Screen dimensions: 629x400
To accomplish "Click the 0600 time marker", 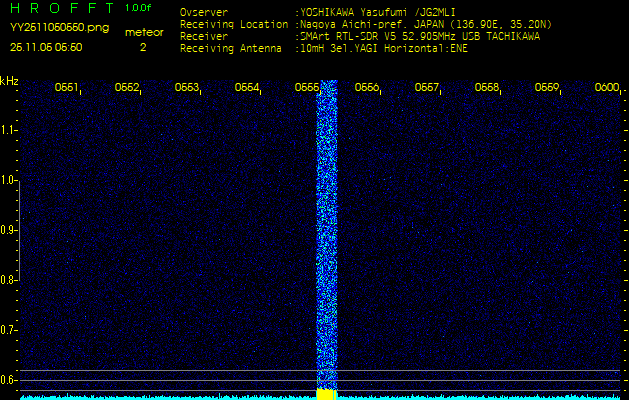I will tap(607, 87).
